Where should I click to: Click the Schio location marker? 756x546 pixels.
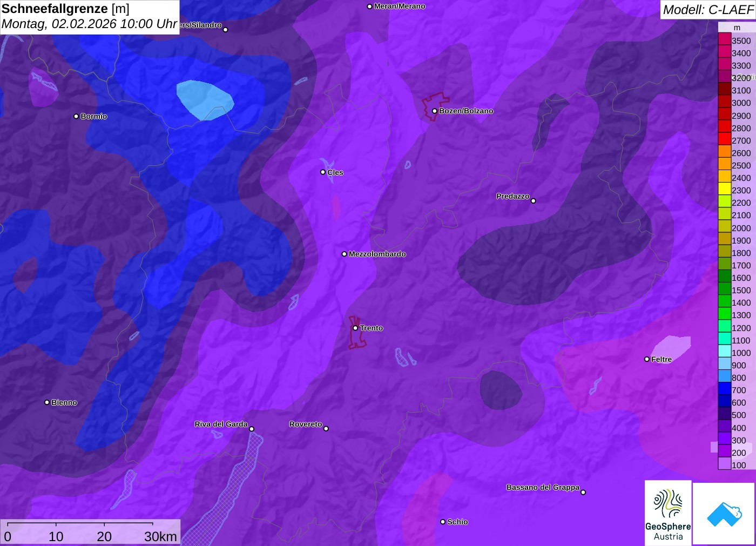[x=443, y=522]
